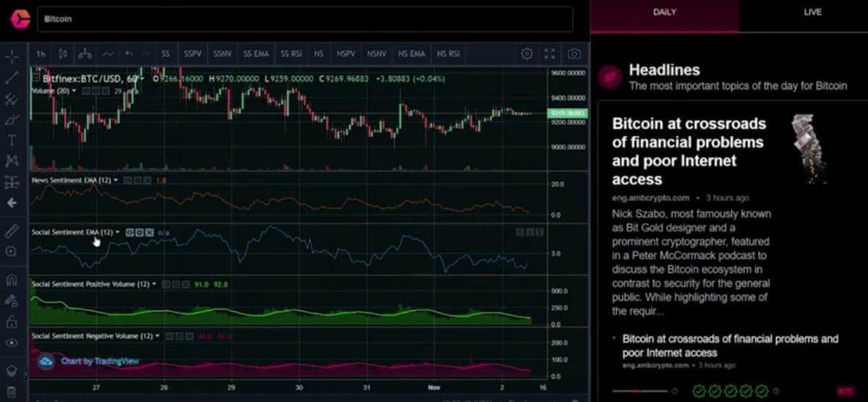The image size is (868, 402).
Task: Switch to the LIVE tab
Action: pos(812,13)
